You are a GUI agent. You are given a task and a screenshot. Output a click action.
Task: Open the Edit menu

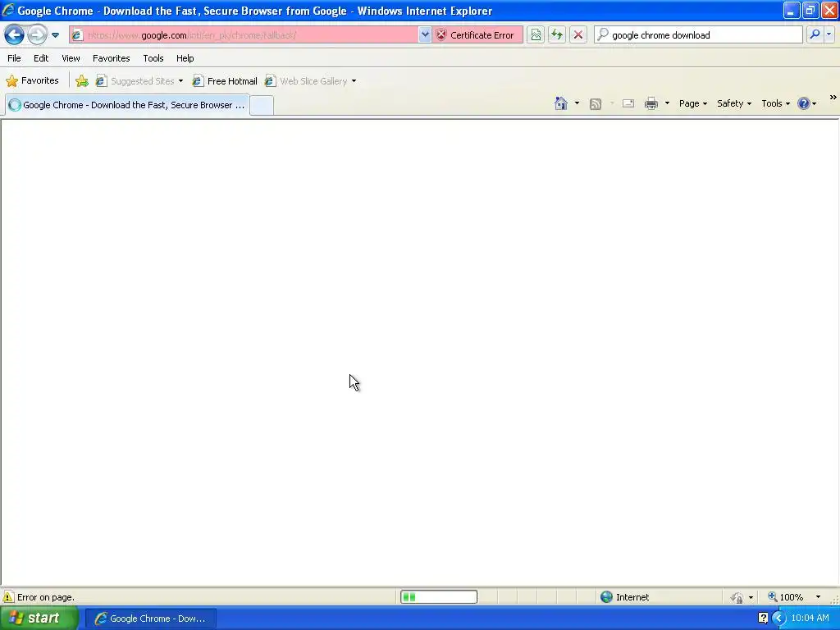pyautogui.click(x=41, y=58)
